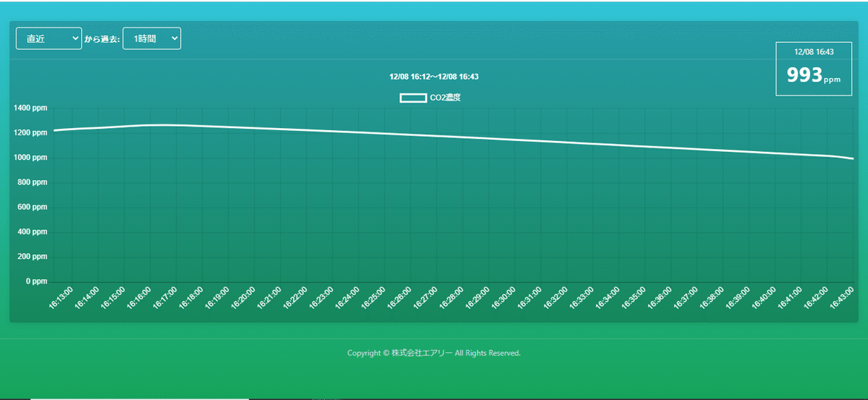
Task: Click the 400 ppm axis label
Action: point(33,232)
